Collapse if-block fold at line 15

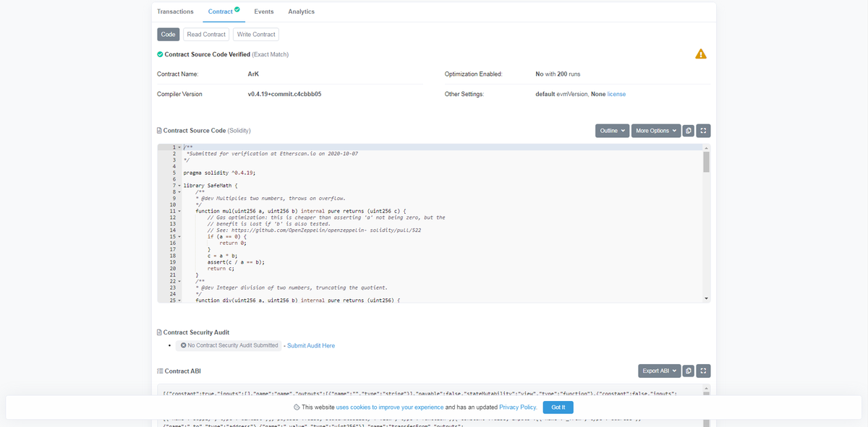click(x=179, y=236)
